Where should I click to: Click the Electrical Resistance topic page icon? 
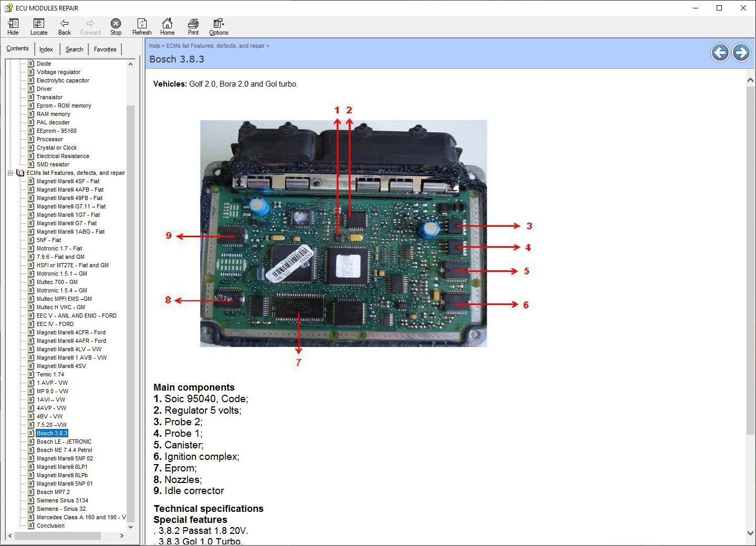[31, 156]
